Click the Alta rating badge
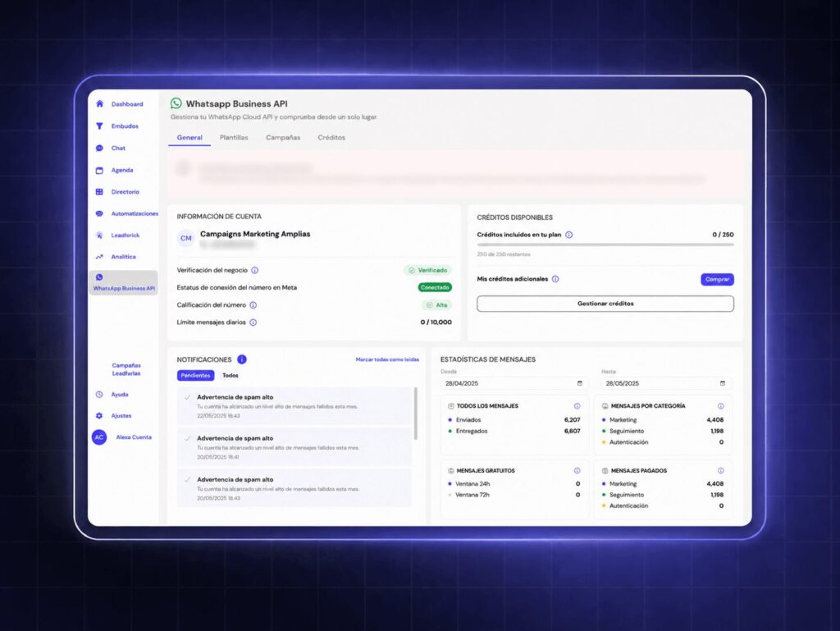The width and height of the screenshot is (840, 631). [436, 305]
